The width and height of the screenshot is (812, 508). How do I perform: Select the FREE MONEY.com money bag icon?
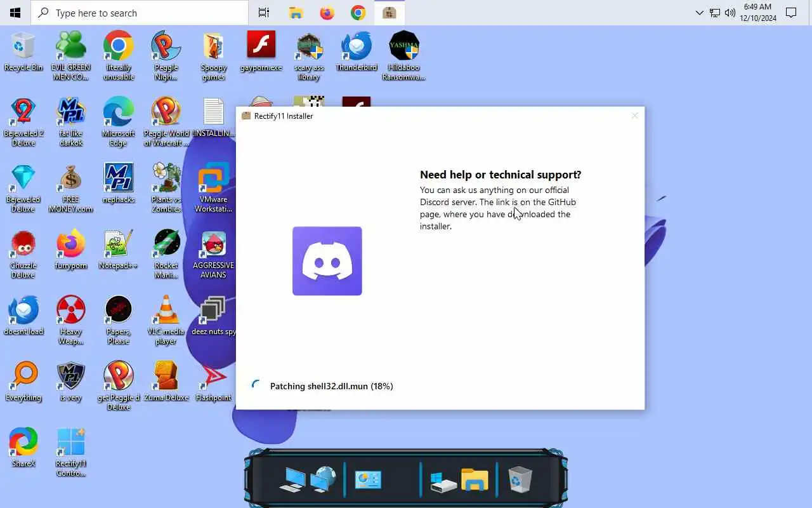coord(71,188)
